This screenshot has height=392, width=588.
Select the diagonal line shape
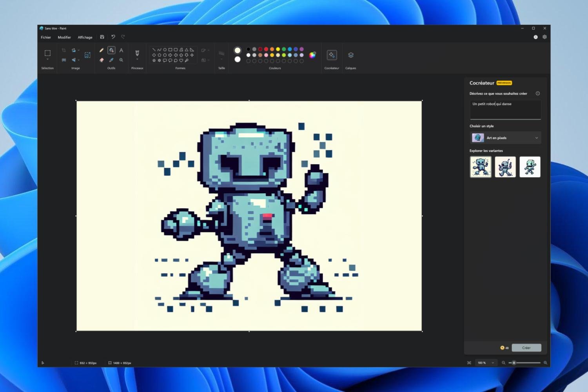click(x=154, y=50)
